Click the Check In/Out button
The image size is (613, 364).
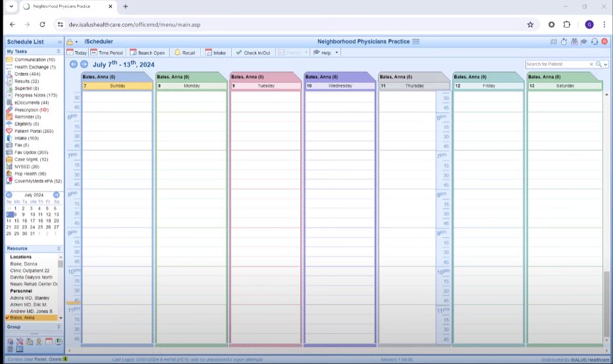tap(253, 53)
